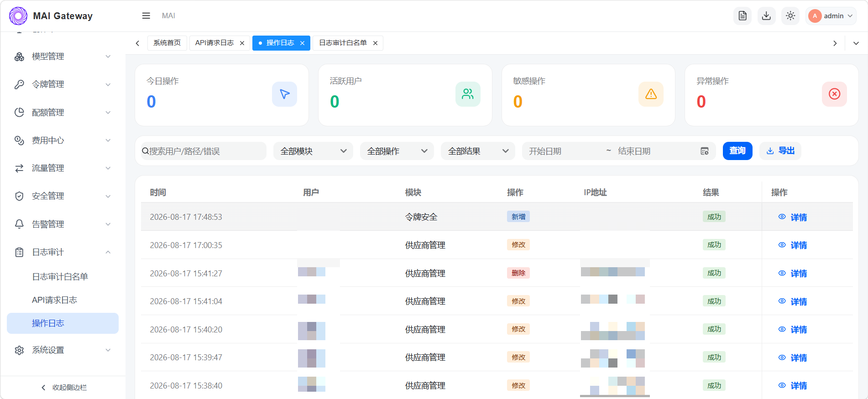
Task: Click the 删除 tag in the log table
Action: click(x=518, y=273)
